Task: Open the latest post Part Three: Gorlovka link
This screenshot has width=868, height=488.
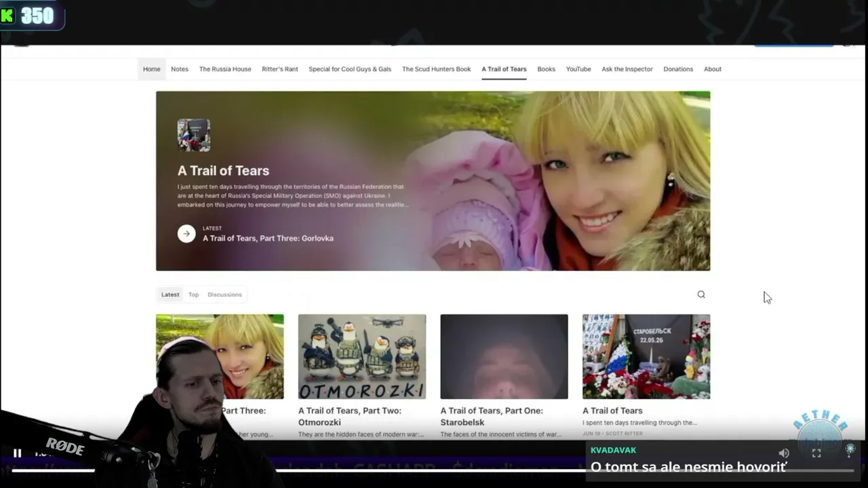Action: (268, 239)
